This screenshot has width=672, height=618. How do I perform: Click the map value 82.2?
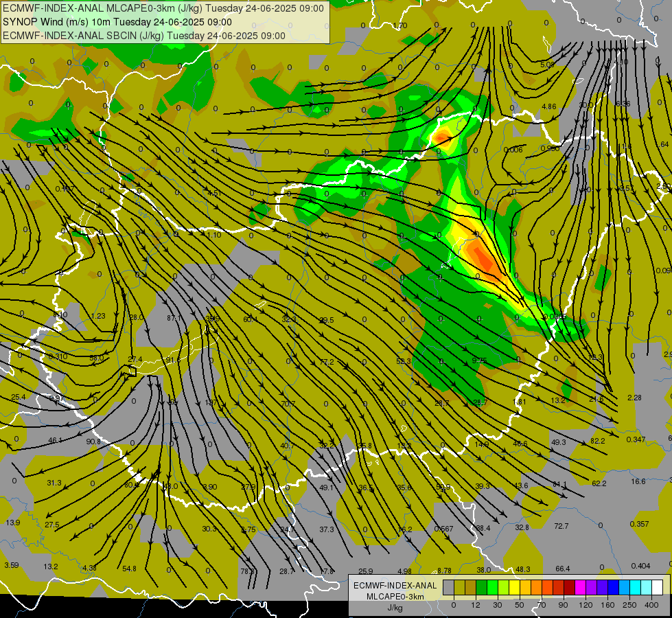coord(598,441)
